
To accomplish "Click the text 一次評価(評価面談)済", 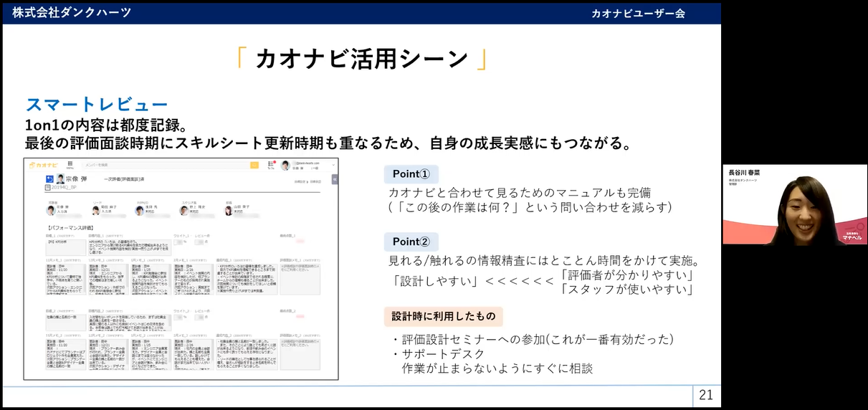I will 124,178.
